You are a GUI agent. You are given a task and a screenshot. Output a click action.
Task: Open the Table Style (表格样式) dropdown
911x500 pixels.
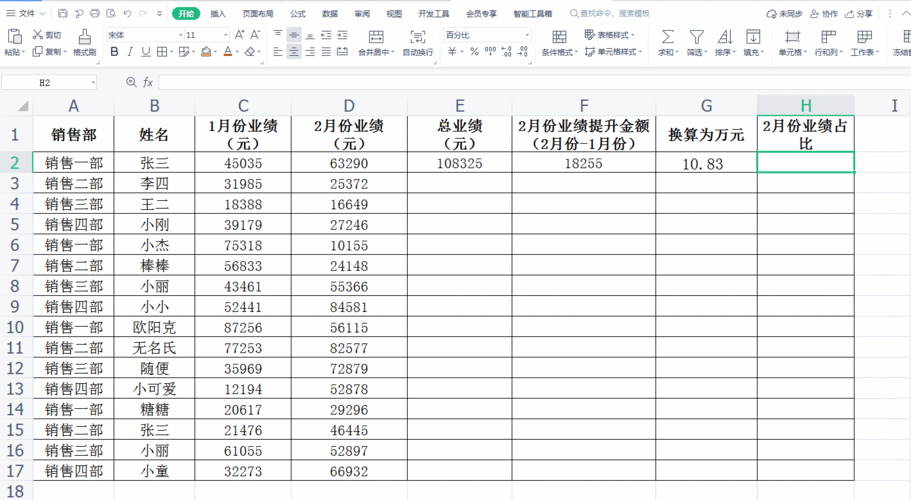tap(609, 35)
